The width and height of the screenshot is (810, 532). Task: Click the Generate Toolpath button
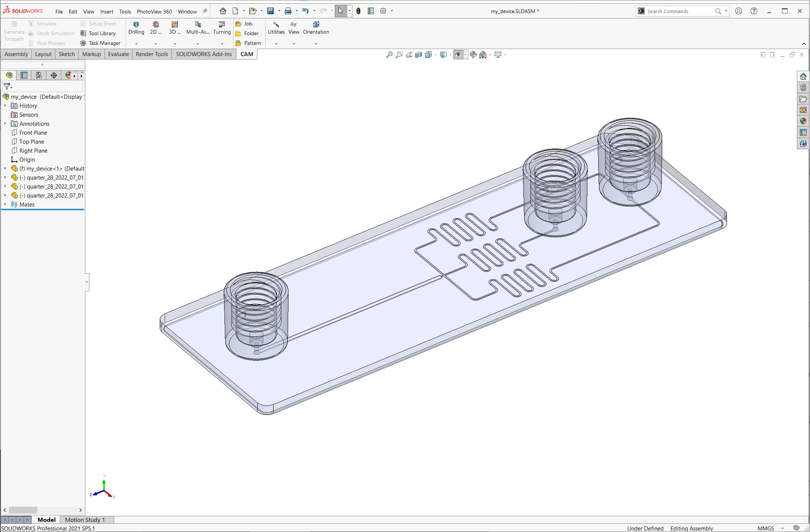click(14, 32)
